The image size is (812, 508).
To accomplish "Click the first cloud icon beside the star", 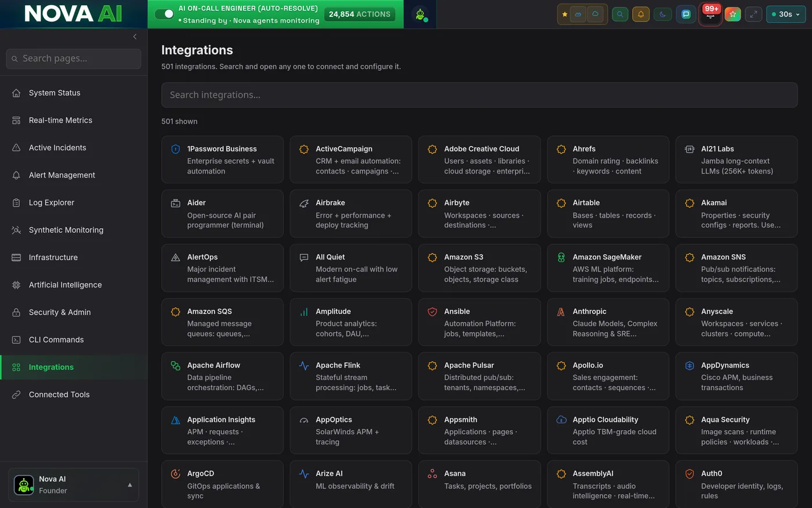I will (578, 15).
